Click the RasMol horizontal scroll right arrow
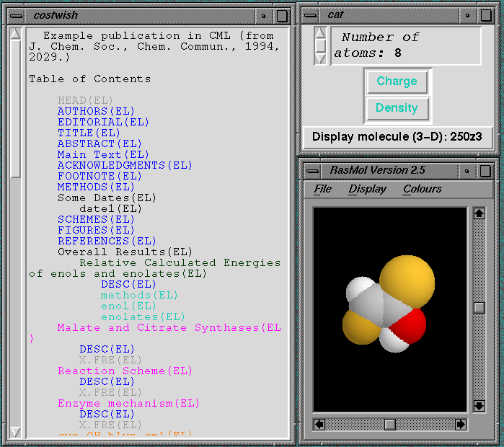This screenshot has height=447, width=504. [461, 424]
